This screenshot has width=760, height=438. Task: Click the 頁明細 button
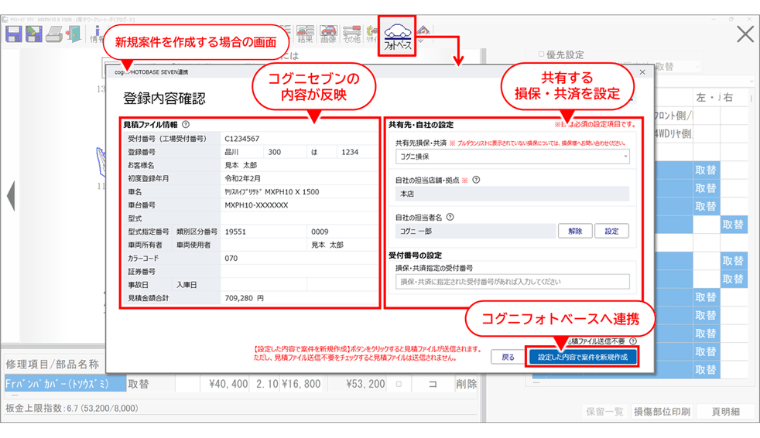[x=725, y=411]
